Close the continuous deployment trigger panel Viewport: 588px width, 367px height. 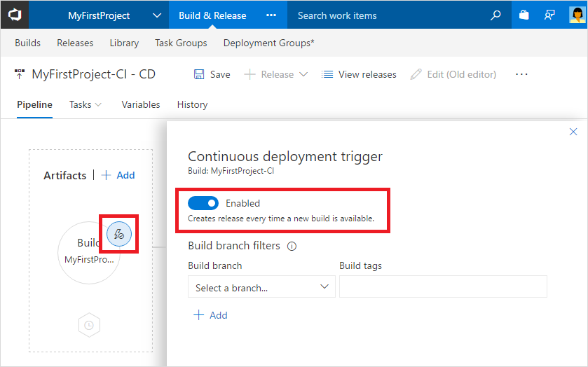[573, 132]
